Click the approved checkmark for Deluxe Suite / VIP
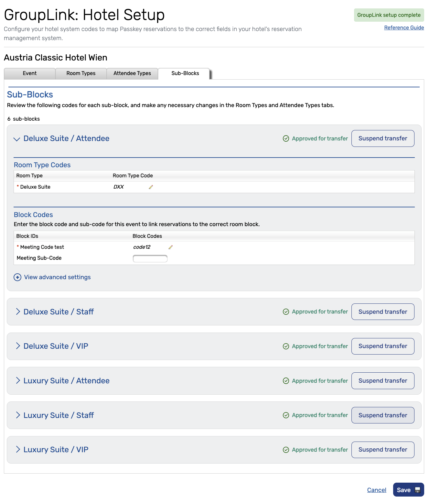Image resolution: width=430 pixels, height=504 pixels. pos(286,346)
